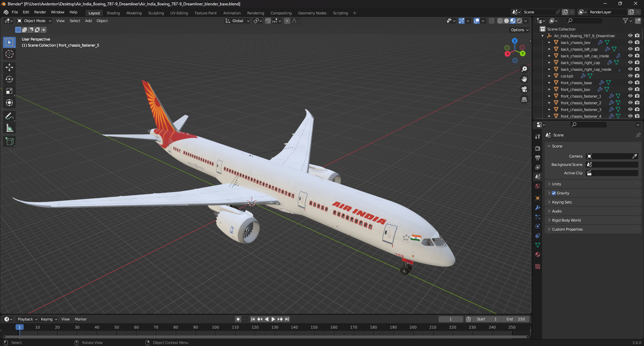Open the Material properties tab
The width and height of the screenshot is (644, 346).
coord(538,254)
